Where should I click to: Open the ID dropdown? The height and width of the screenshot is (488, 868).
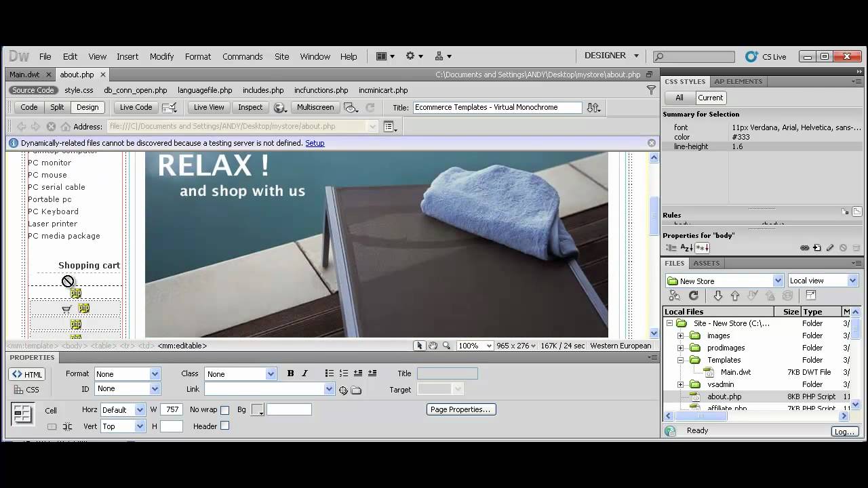click(x=127, y=388)
